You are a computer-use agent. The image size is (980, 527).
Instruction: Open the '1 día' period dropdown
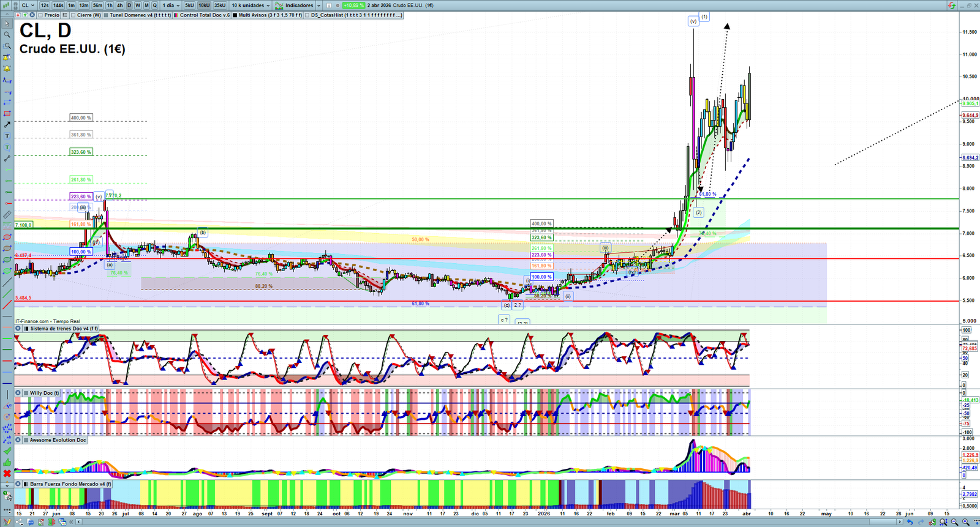click(x=171, y=6)
